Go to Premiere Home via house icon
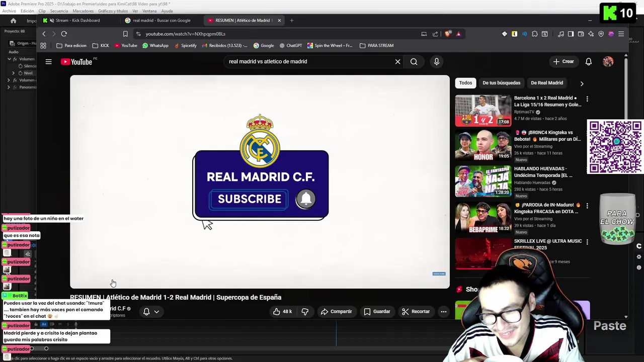 click(13, 21)
